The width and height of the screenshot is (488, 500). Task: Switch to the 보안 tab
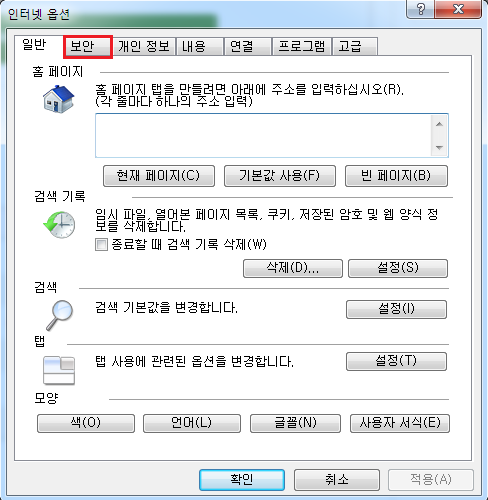coord(87,47)
